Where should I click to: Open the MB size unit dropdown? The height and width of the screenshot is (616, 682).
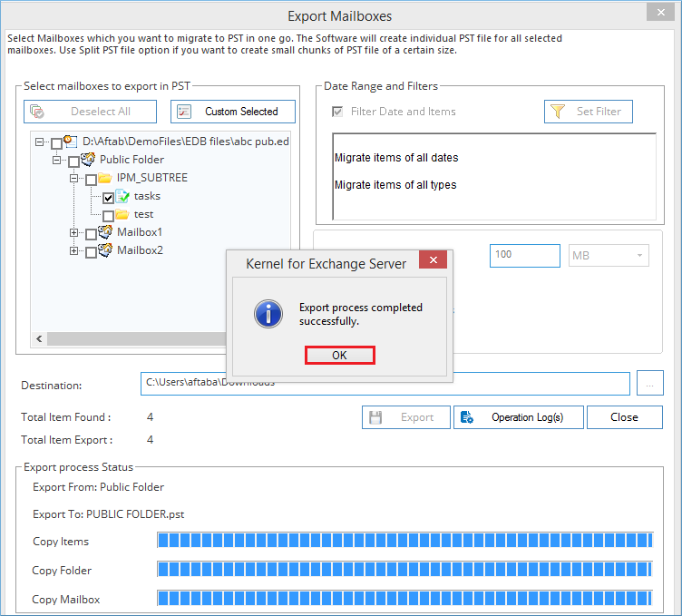coord(609,255)
